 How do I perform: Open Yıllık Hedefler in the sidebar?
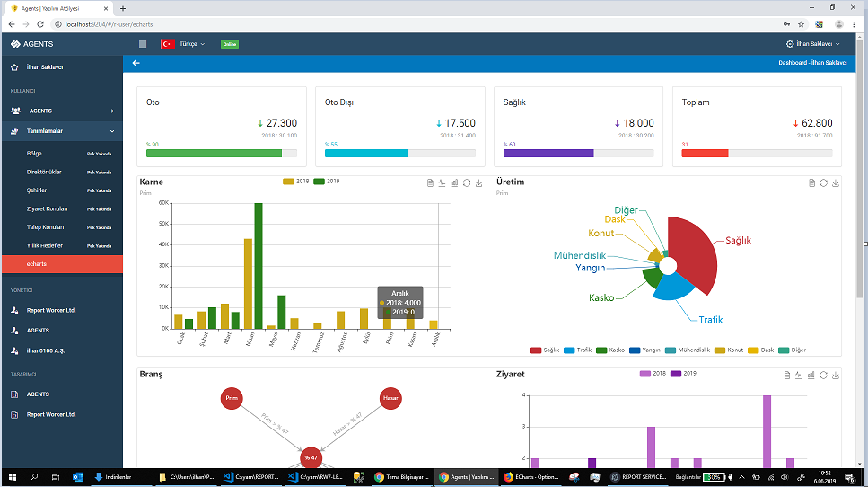pos(45,245)
